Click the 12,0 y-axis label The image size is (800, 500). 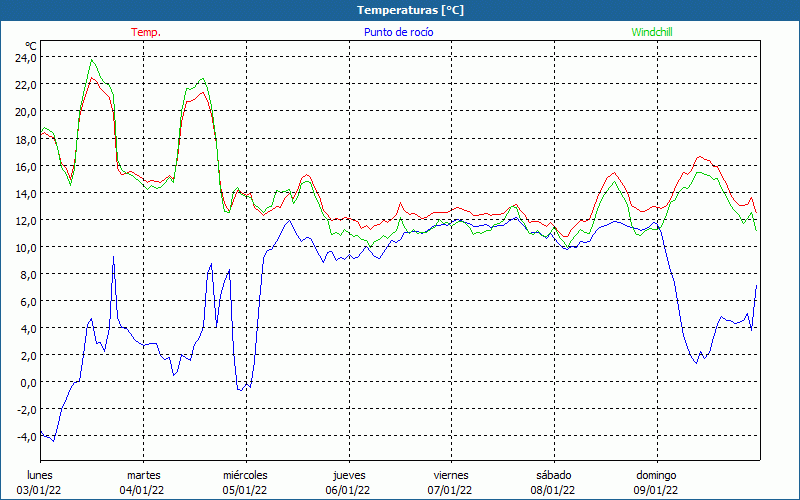point(26,220)
